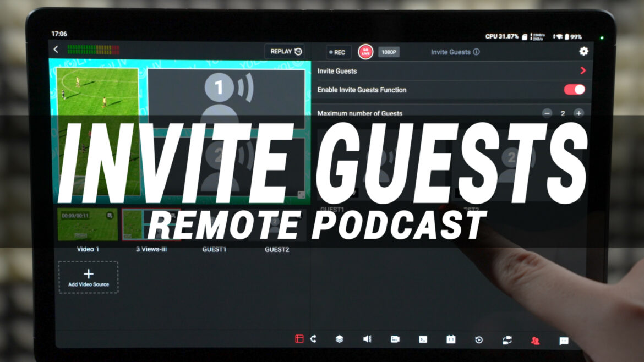The width and height of the screenshot is (644, 362).
Task: Click Add Video Source box
Action: (89, 277)
